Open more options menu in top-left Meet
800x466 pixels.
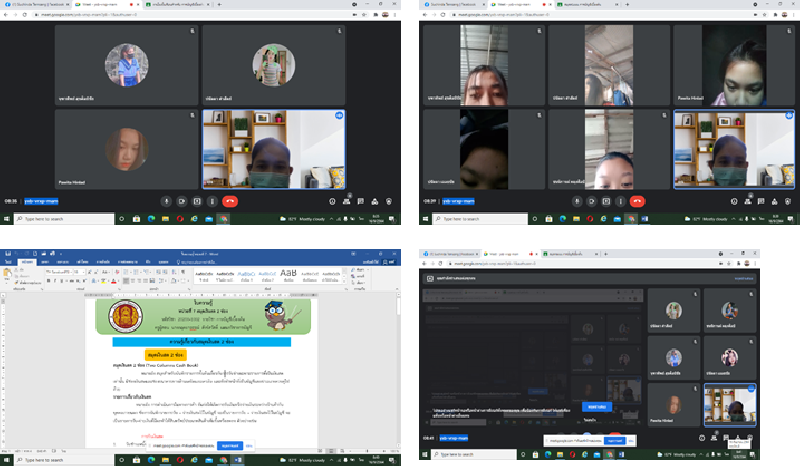coord(212,200)
